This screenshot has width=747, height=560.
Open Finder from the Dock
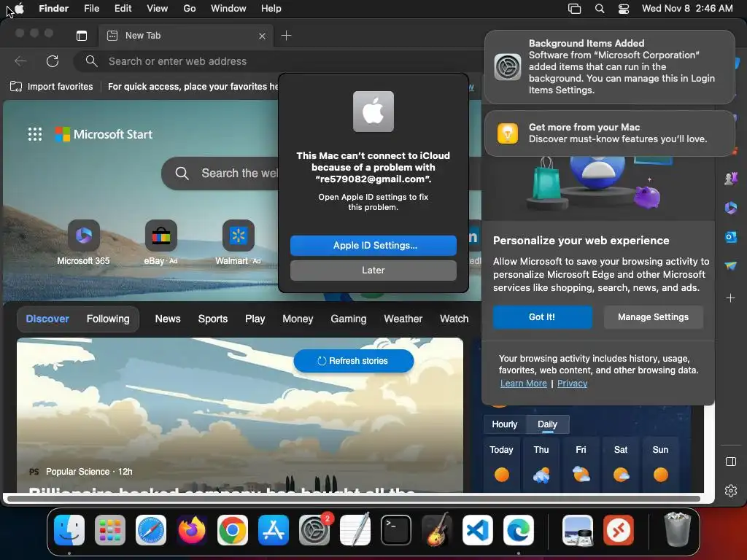tap(69, 530)
